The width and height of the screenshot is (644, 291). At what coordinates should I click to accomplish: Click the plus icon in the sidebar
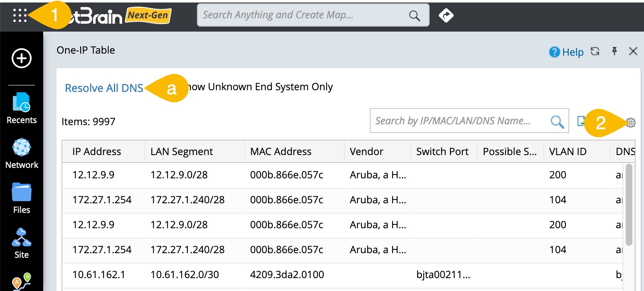pyautogui.click(x=21, y=58)
